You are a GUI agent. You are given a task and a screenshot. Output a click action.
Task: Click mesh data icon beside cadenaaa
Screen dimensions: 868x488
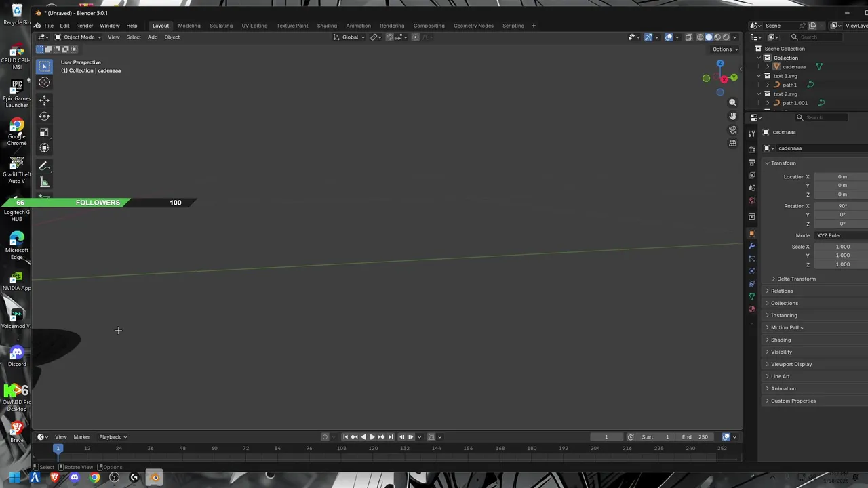tap(819, 66)
